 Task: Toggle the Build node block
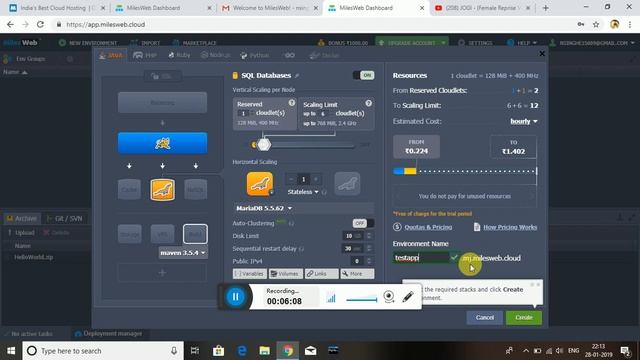195,234
